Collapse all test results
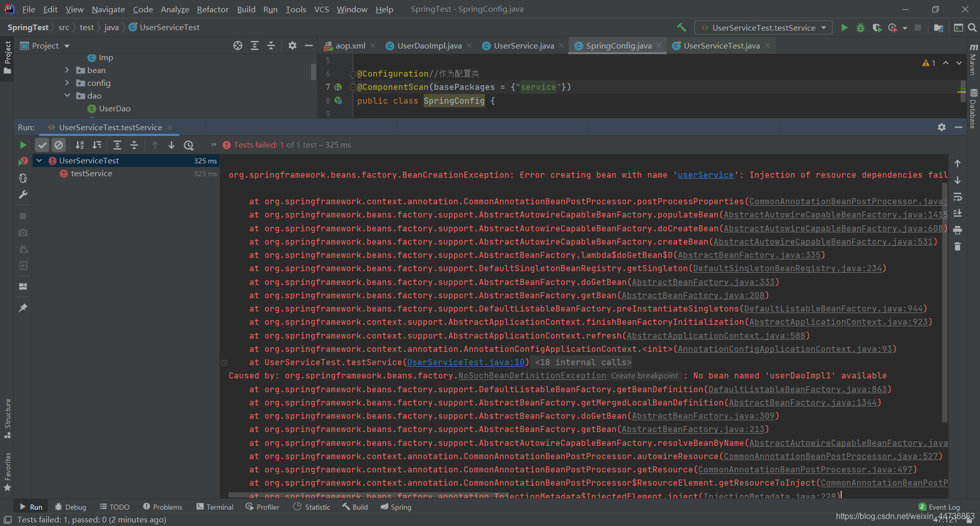980x526 pixels. (x=134, y=145)
